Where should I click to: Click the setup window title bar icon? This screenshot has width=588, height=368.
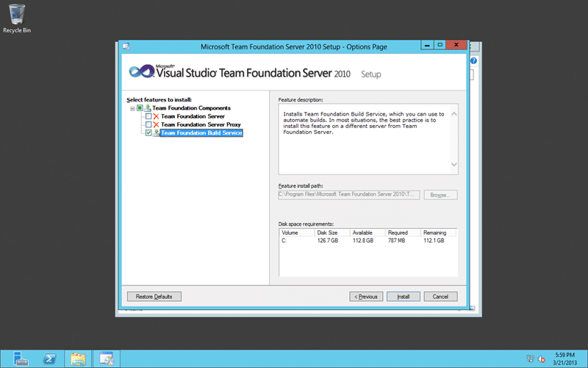point(126,46)
